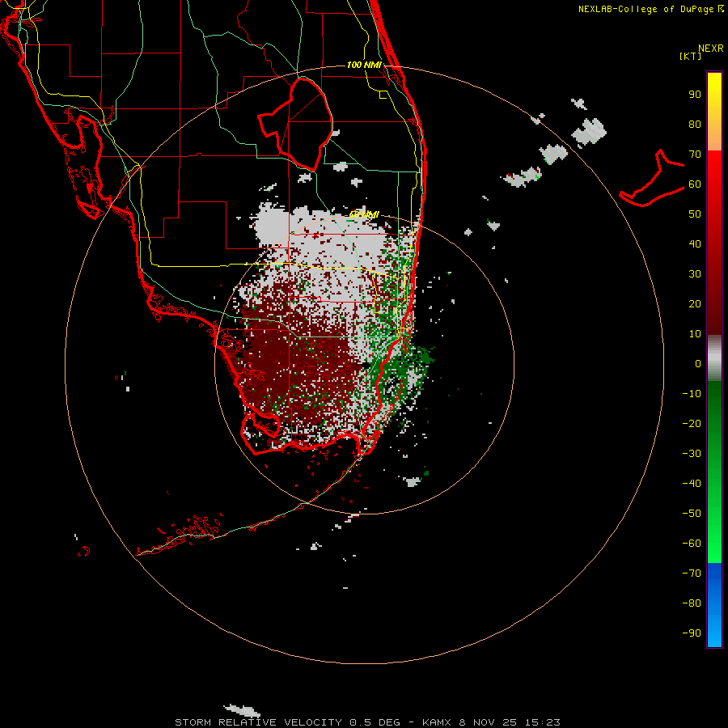Image resolution: width=728 pixels, height=728 pixels.
Task: Click the -70 value on velocity scale
Action: 692,573
